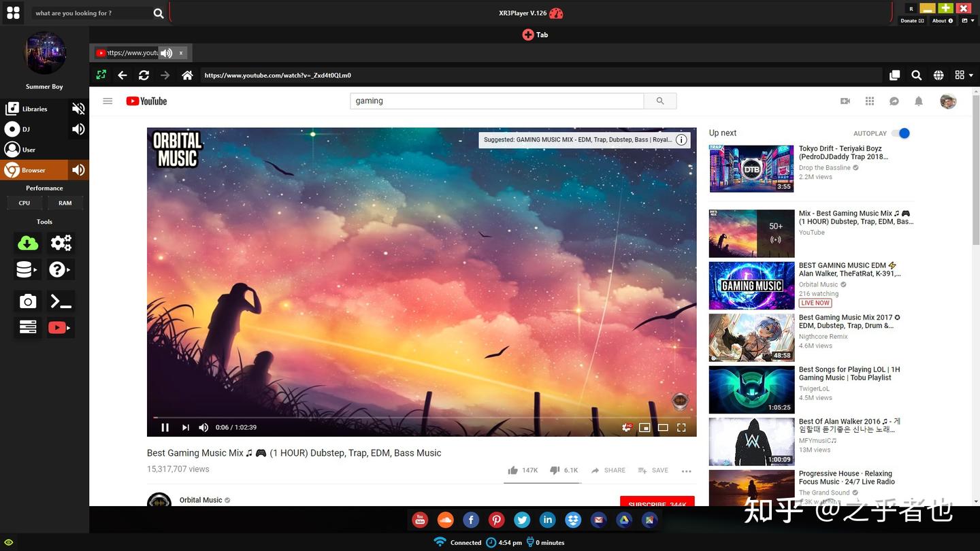Click the XR3Player search box
The height and width of the screenshot is (551, 980).
pos(91,13)
